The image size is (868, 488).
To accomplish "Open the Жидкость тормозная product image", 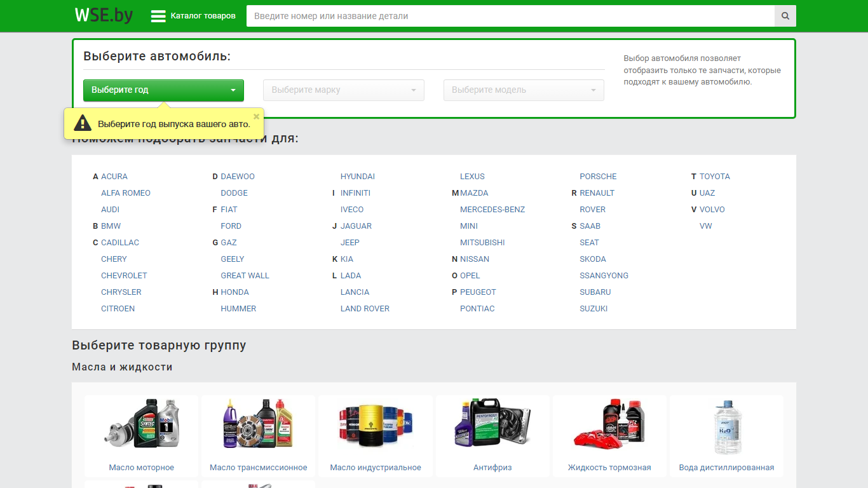I will [609, 424].
